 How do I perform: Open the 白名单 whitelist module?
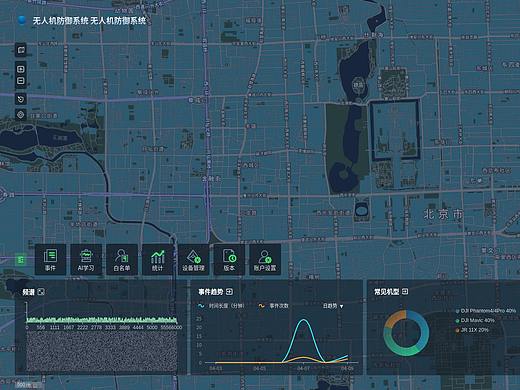(122, 260)
